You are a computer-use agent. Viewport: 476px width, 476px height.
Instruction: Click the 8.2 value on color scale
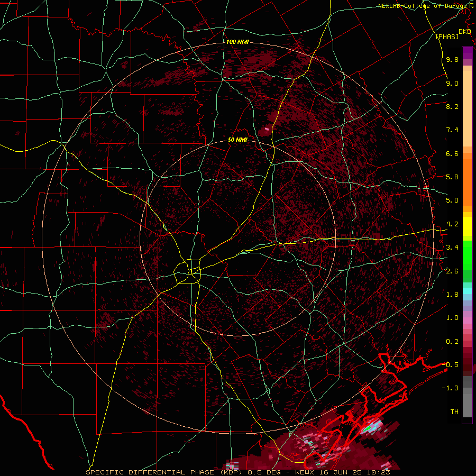click(x=452, y=106)
